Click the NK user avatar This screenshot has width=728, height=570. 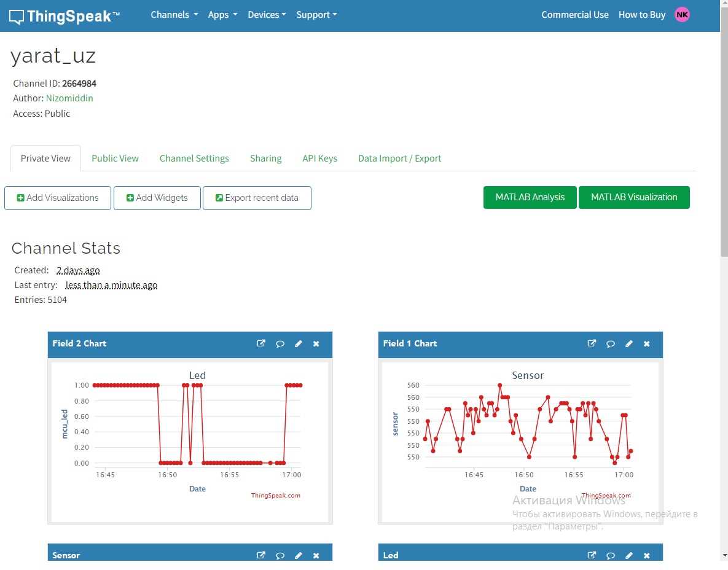682,15
